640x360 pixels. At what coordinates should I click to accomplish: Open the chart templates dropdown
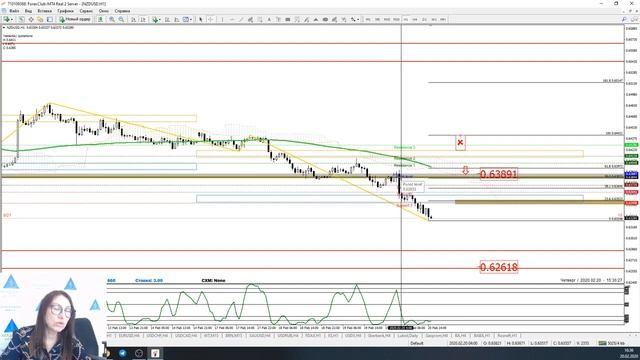[x=187, y=19]
